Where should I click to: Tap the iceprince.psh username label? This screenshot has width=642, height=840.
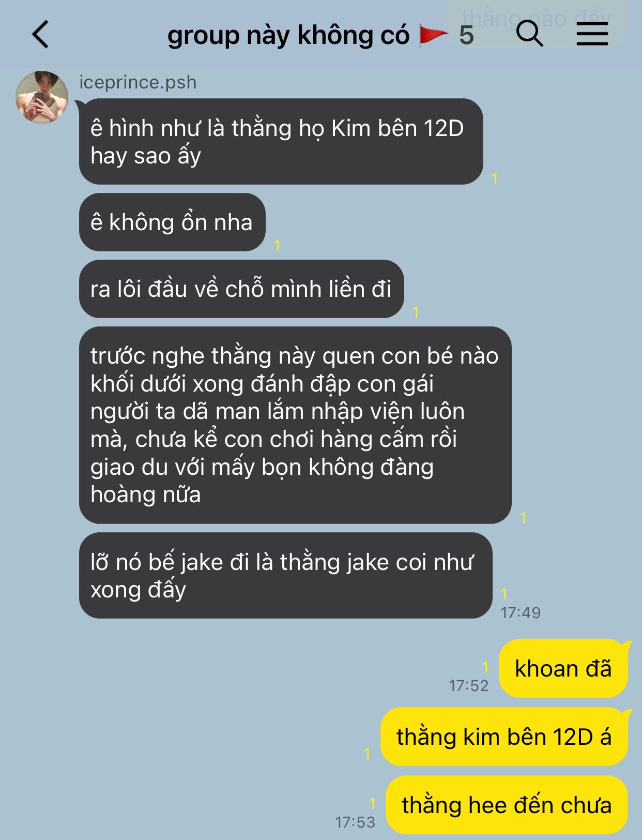pos(137,82)
